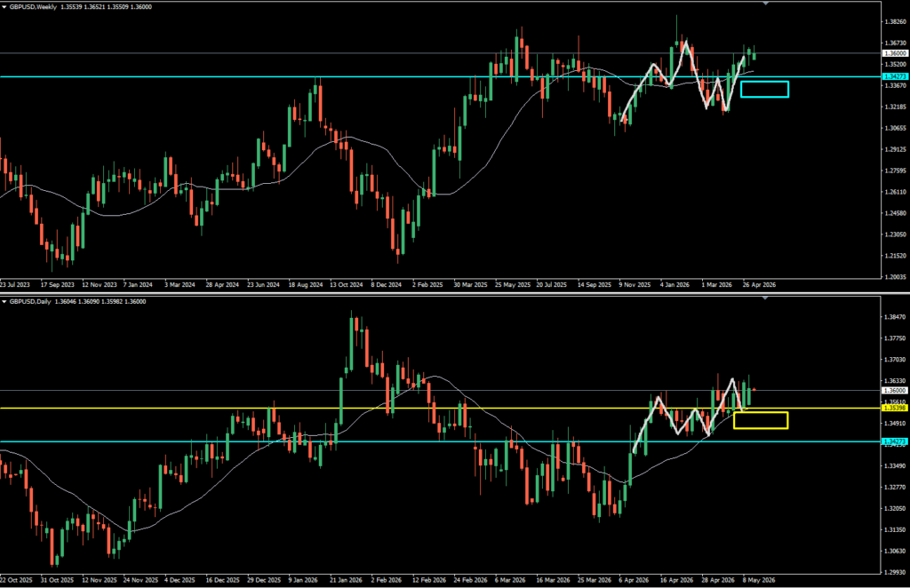Click the 8 May 2026 date on Daily axis

[x=759, y=580]
